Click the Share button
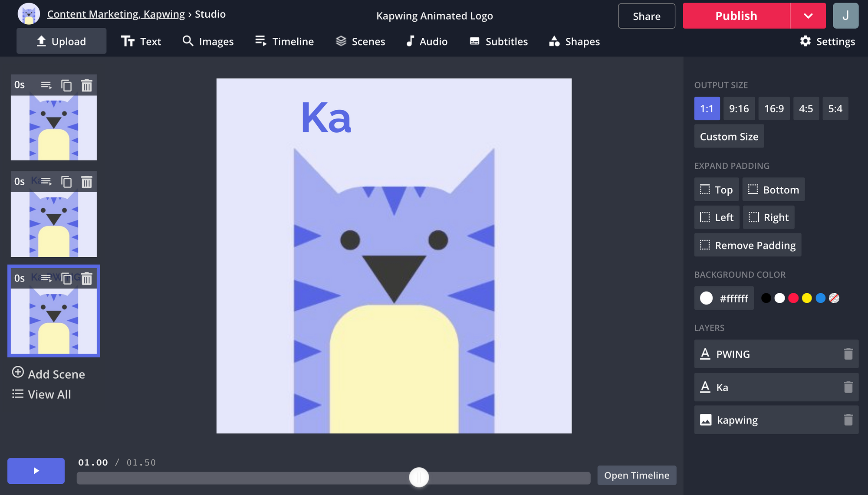 click(x=646, y=16)
